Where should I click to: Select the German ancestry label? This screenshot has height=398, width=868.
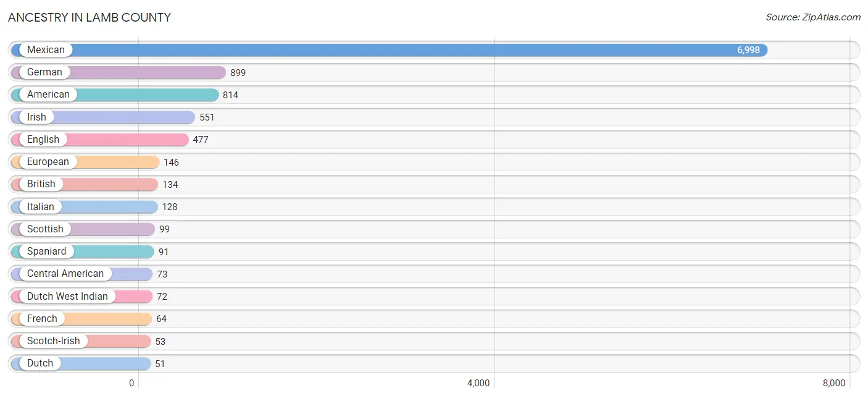[x=44, y=72]
